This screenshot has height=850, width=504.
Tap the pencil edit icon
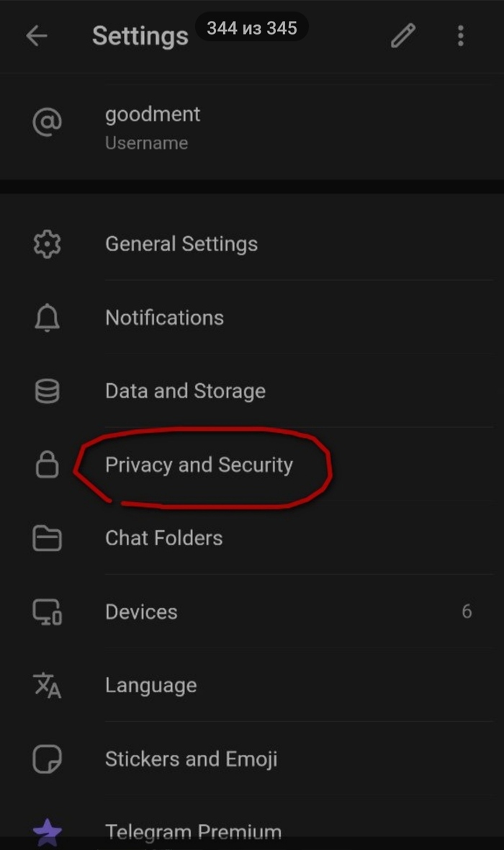403,36
